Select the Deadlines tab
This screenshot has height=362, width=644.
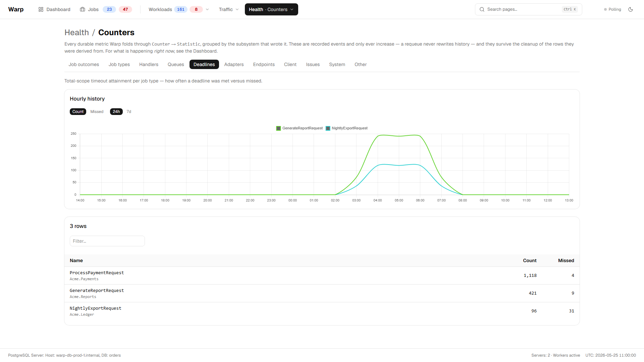coord(204,64)
